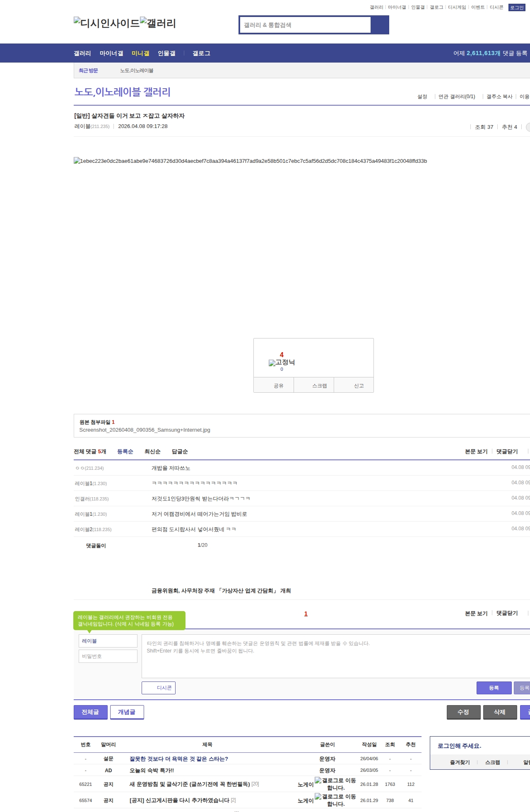
Task: Open 미니갤 in the navigation bar
Action: pyautogui.click(x=140, y=53)
